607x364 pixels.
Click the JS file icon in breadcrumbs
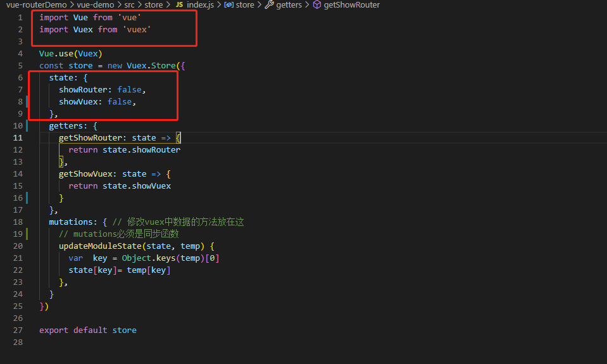(x=179, y=4)
